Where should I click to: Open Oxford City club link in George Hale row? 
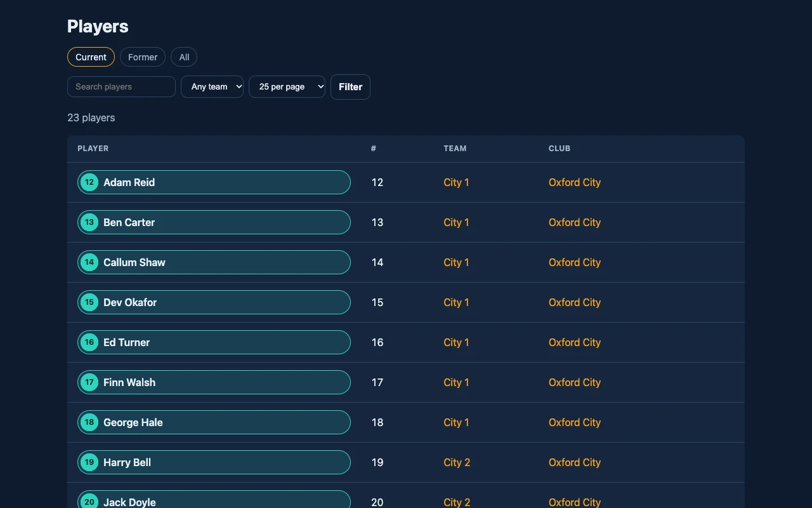click(575, 422)
